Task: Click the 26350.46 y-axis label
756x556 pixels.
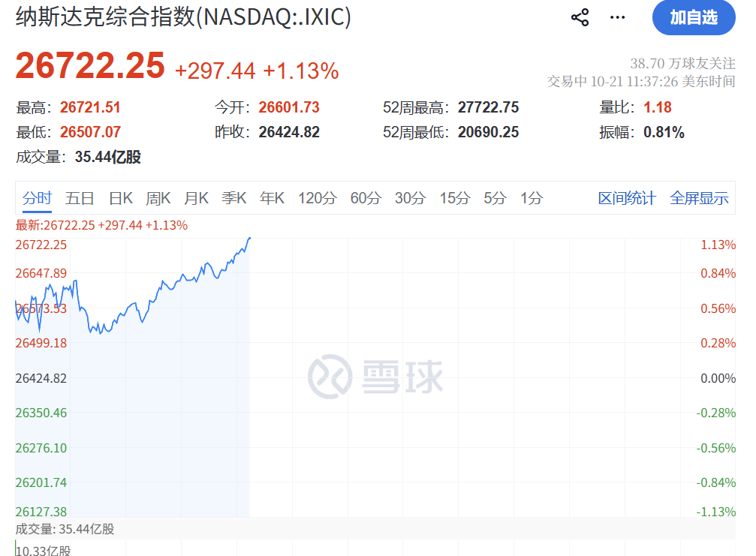Action: click(41, 413)
